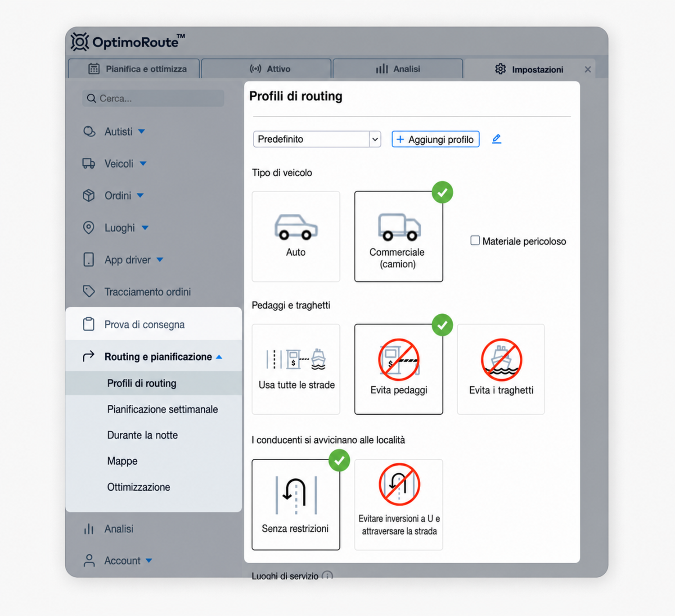Switch to Pianifica e ottimizza tab
Viewport: 675px width, 616px height.
point(134,68)
